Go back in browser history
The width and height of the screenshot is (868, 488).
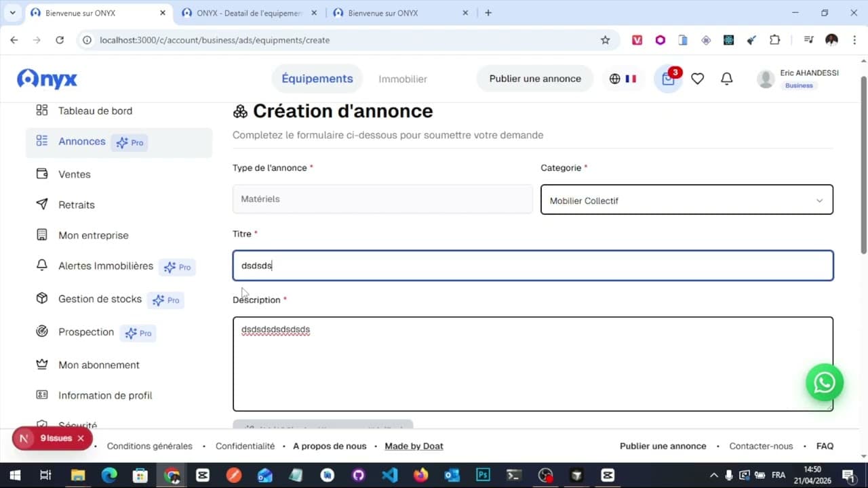[14, 40]
